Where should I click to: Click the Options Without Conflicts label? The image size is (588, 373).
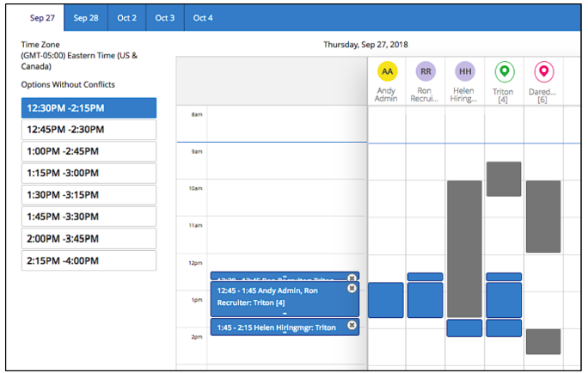[x=68, y=85]
